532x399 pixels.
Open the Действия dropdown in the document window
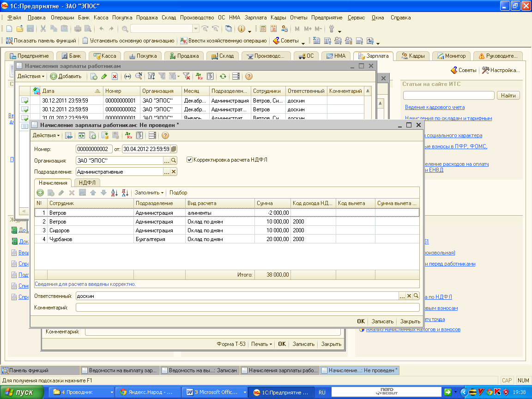click(46, 135)
